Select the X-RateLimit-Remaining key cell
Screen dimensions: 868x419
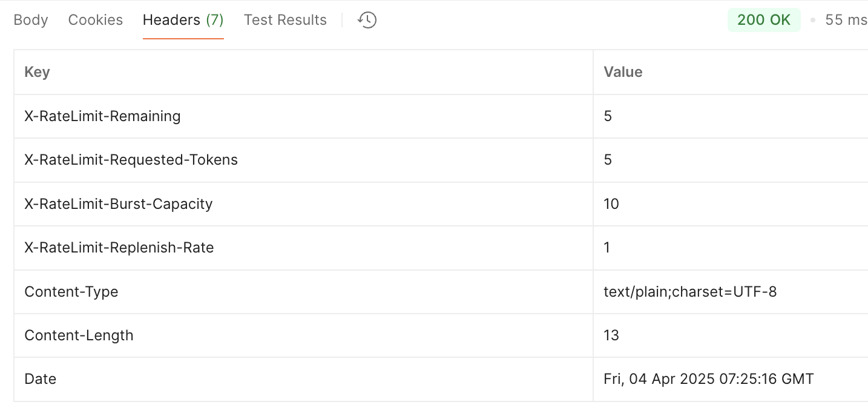coord(303,116)
